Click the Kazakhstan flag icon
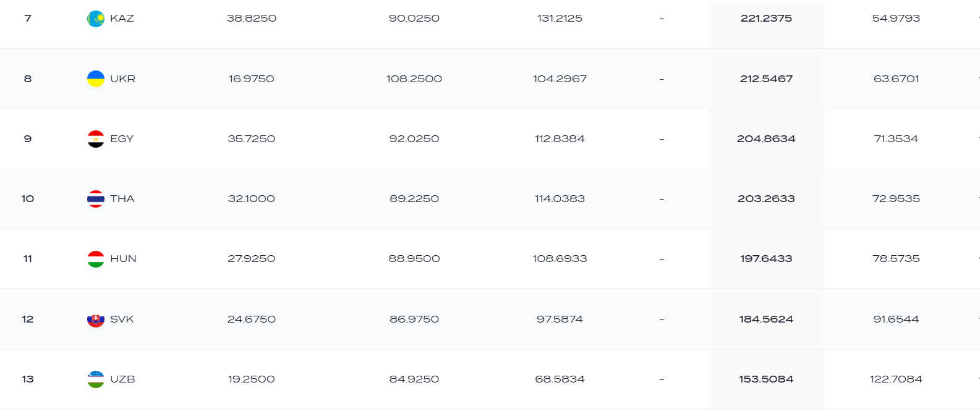 click(96, 19)
